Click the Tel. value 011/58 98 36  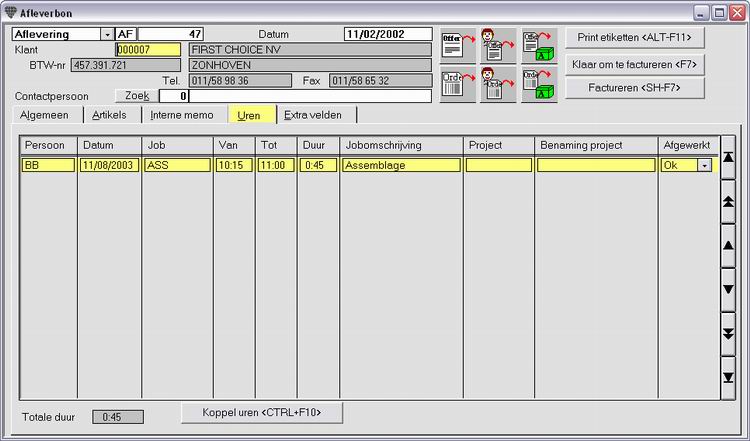point(240,81)
